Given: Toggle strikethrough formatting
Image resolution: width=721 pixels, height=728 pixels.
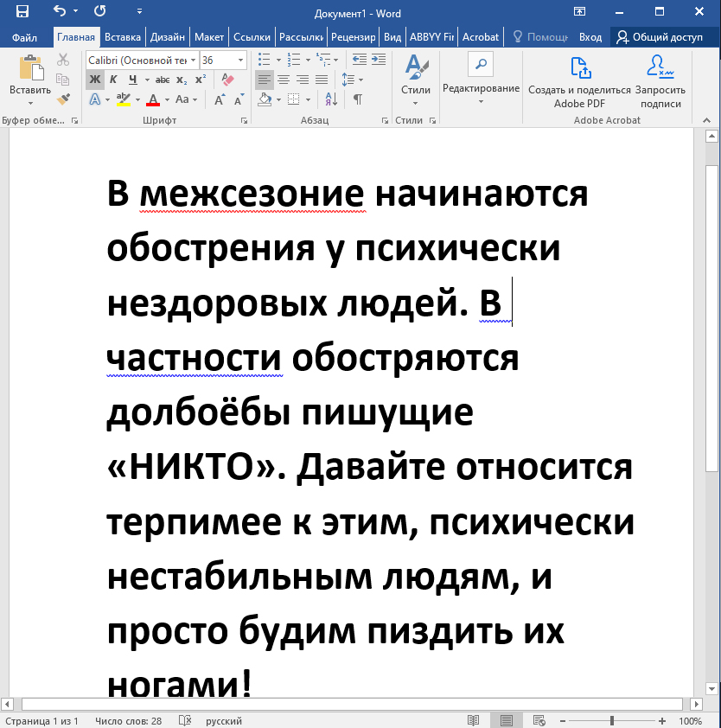Looking at the screenshot, I should pos(162,80).
